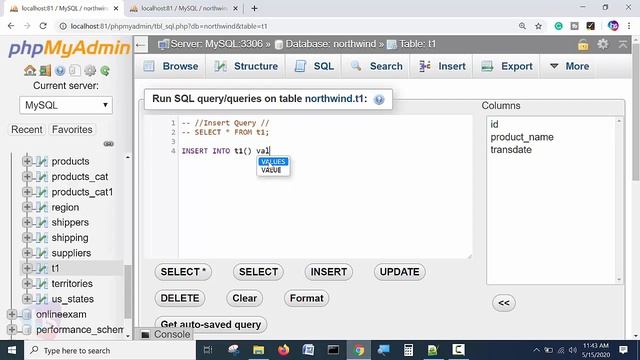
Task: Expand the products_cat table node
Action: pos(27,177)
